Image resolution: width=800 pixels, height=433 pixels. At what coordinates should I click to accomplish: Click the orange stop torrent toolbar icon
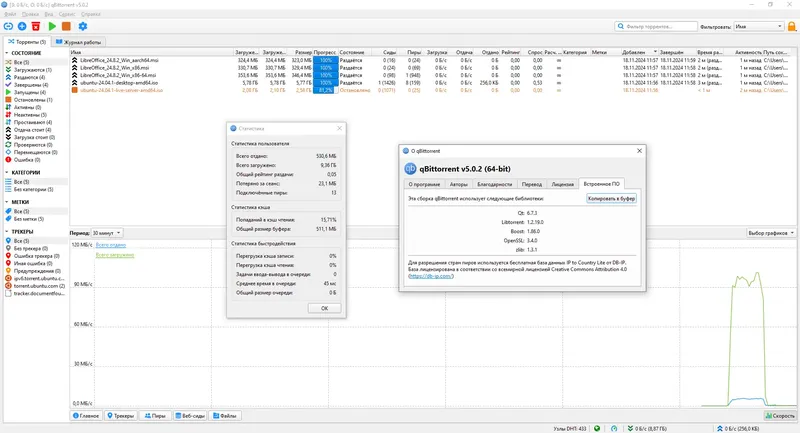coord(66,26)
